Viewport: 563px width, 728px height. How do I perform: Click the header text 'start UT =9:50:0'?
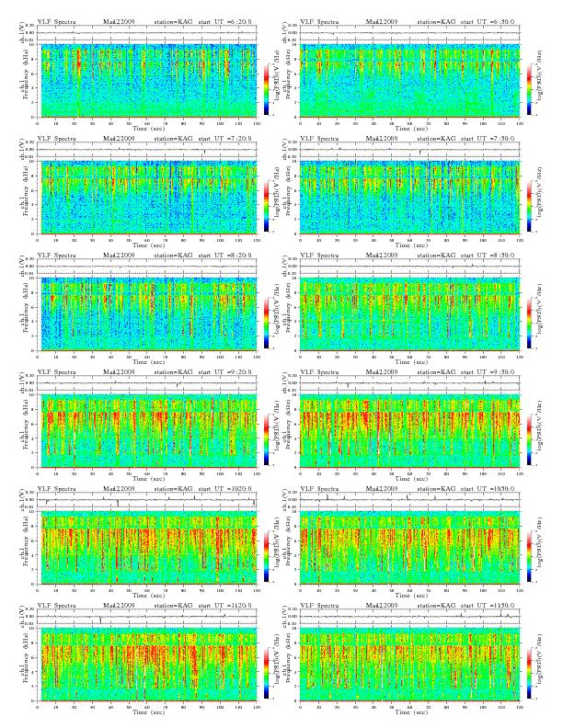click(x=488, y=372)
